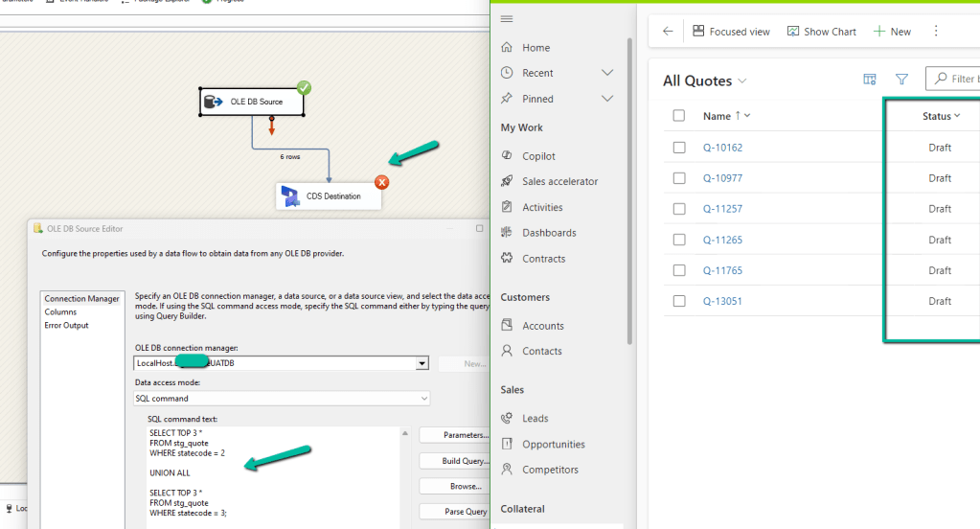The width and height of the screenshot is (980, 529).
Task: Check the box for quote Q-11257
Action: [679, 209]
